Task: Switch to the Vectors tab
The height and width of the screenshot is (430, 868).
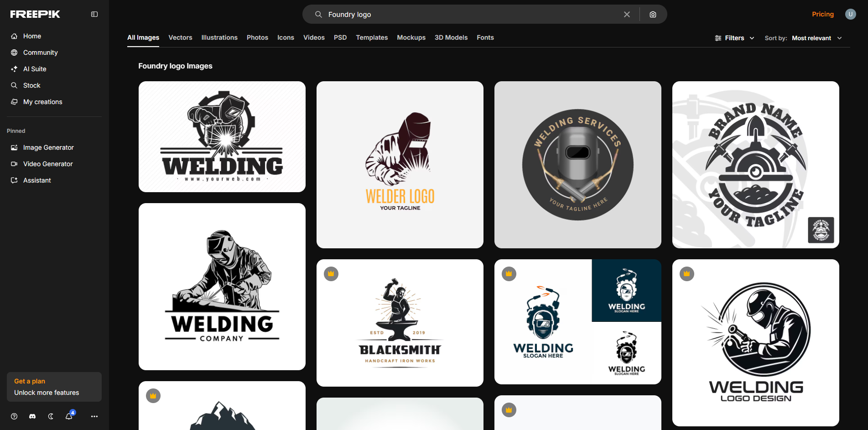Action: (180, 37)
